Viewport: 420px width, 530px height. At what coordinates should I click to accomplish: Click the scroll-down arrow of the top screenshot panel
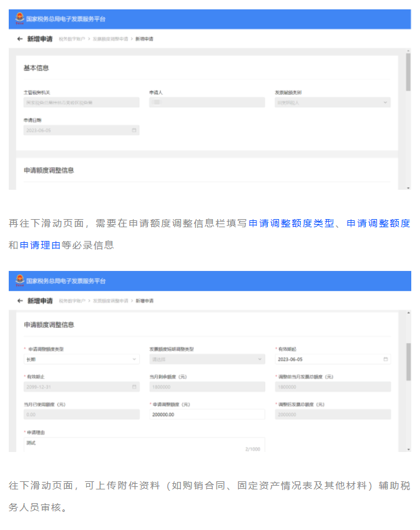point(408,187)
